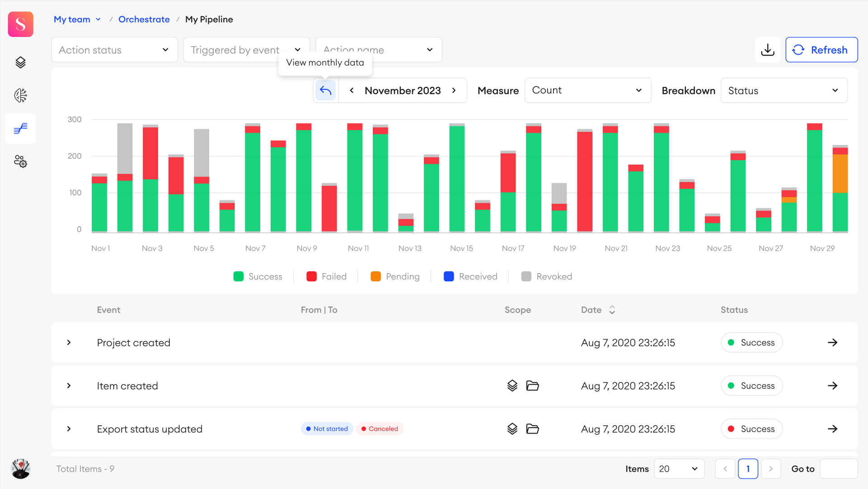Click the Go to page input field

[839, 469]
